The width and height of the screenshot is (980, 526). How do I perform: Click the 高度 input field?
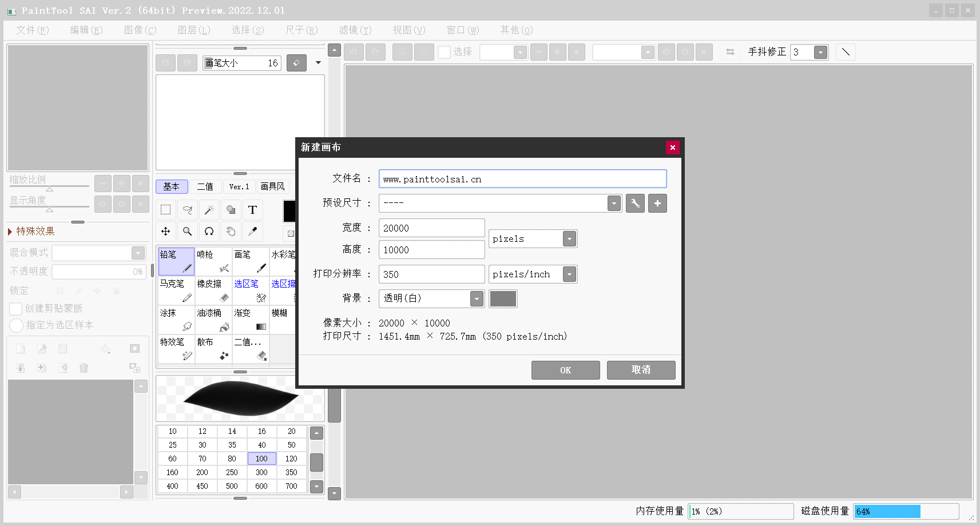[432, 250]
